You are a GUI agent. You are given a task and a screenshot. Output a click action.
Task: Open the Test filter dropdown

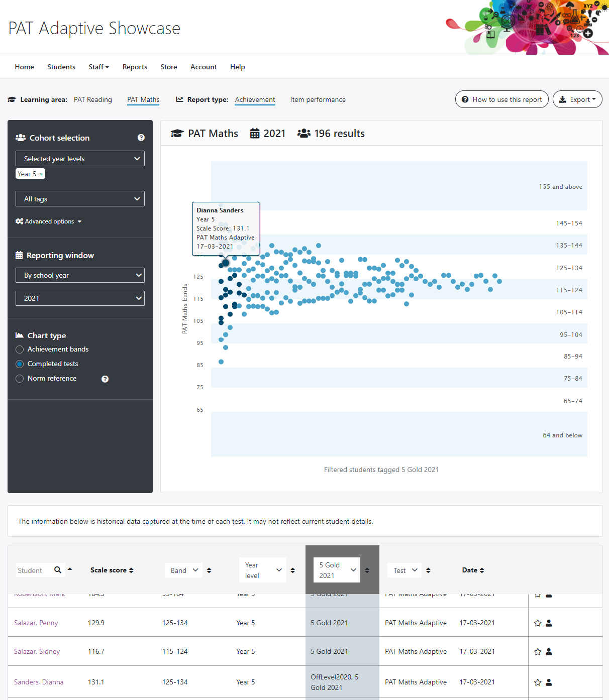point(405,570)
